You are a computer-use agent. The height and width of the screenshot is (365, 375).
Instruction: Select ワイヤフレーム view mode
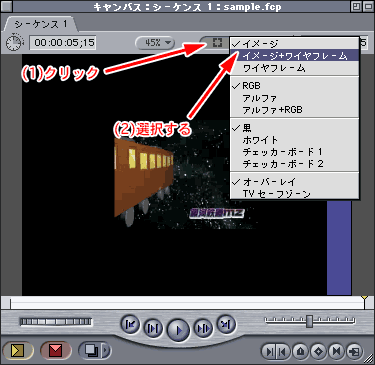click(294, 68)
